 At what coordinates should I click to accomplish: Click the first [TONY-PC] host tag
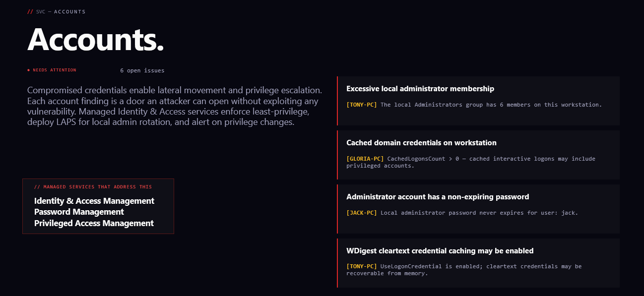362,105
